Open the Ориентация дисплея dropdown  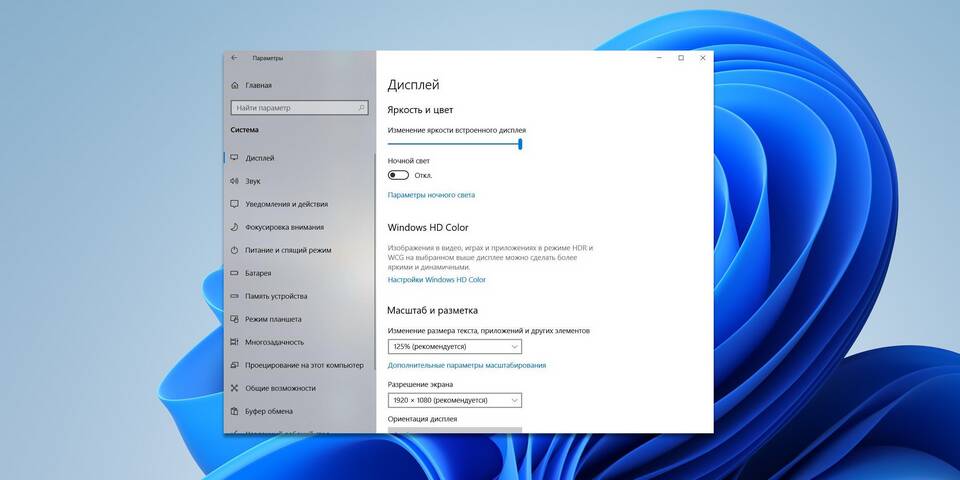455,430
